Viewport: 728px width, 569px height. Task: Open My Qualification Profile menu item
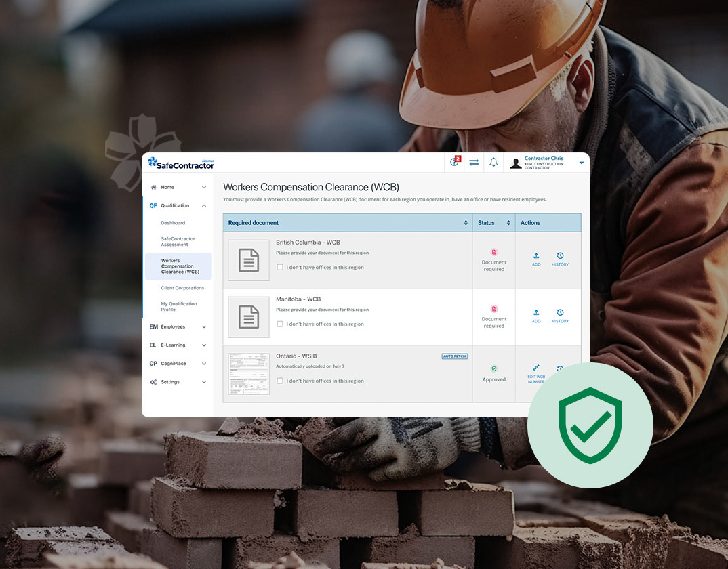(179, 306)
